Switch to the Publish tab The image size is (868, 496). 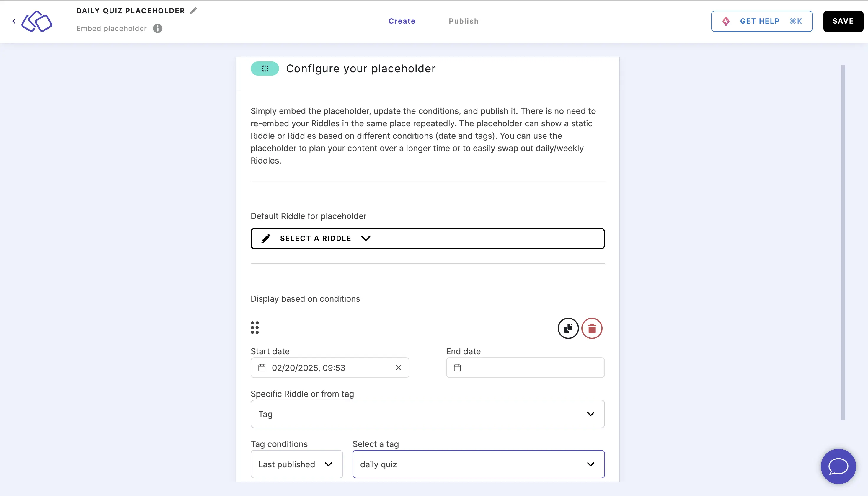pos(464,21)
